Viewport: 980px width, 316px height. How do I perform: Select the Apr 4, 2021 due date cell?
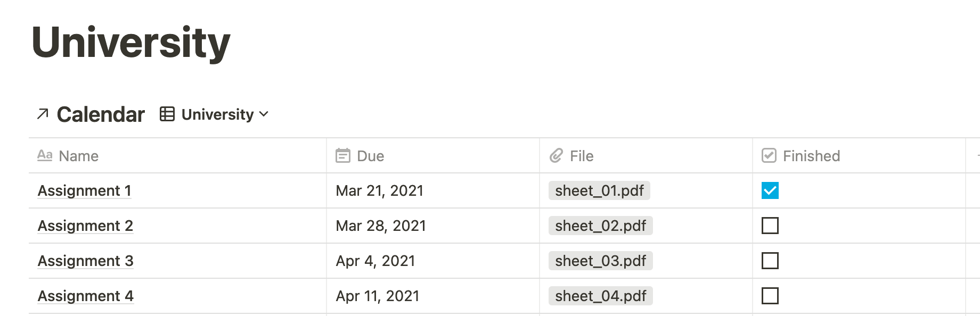[x=433, y=261]
